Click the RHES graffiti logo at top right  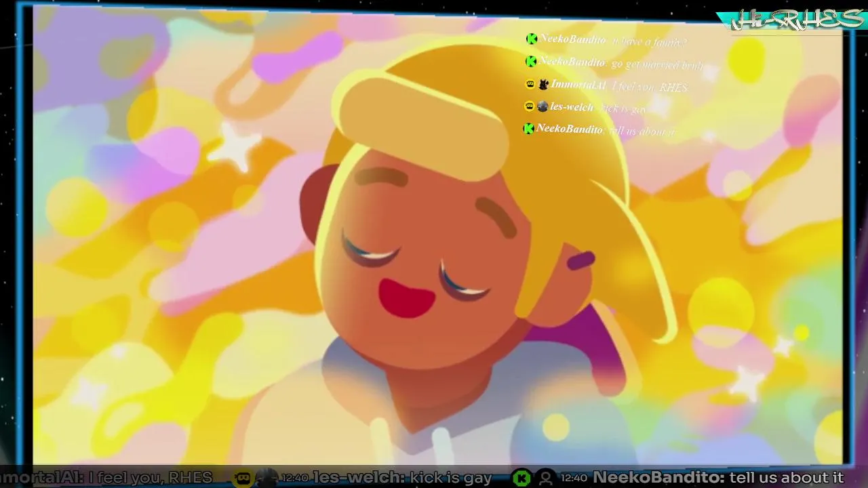797,18
